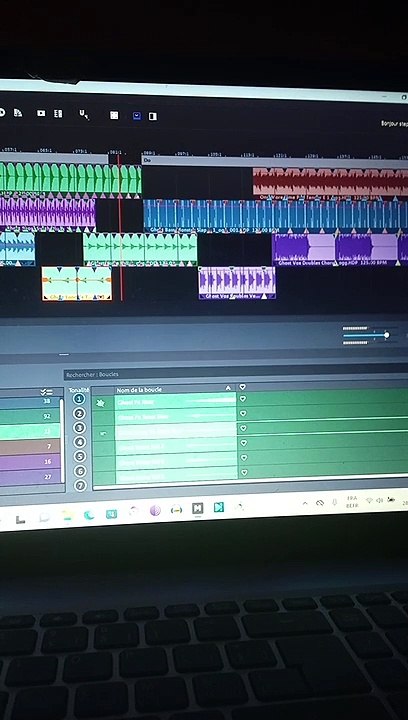Open the Edge browser taskbar icon

89,515
